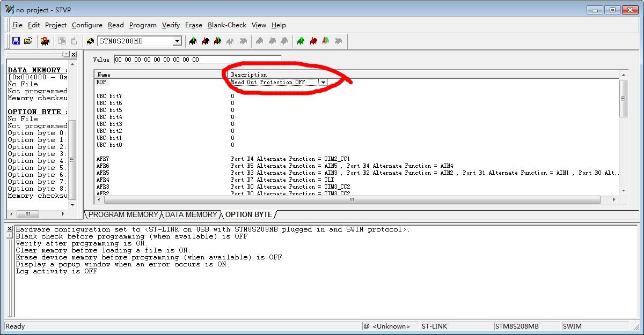This screenshot has height=335, width=644.
Task: Expand the Read Out Protection OFF dropdown
Action: pyautogui.click(x=323, y=83)
